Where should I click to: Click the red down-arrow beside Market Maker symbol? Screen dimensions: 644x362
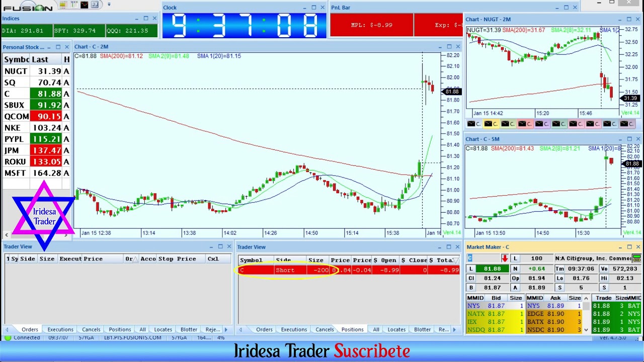pos(505,258)
